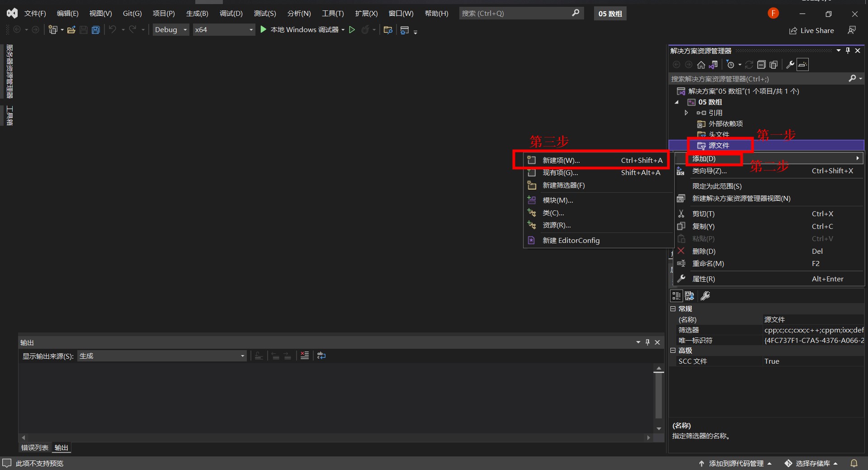The image size is (868, 470).
Task: Click the Save All toolbar icon
Action: point(96,30)
